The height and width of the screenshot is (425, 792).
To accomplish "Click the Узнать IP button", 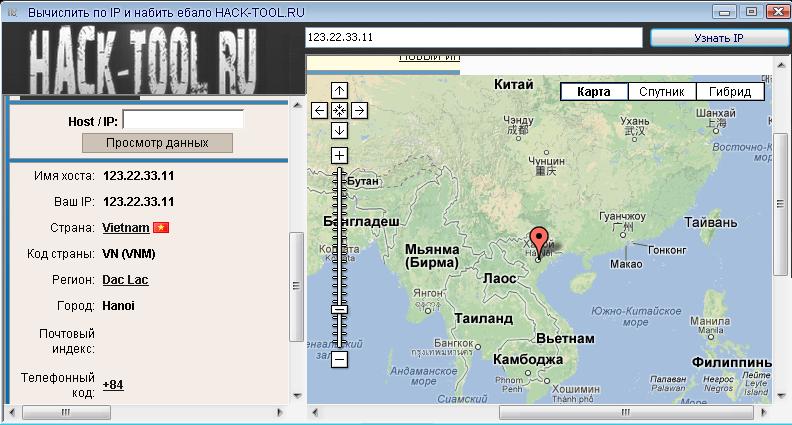I will tap(719, 38).
